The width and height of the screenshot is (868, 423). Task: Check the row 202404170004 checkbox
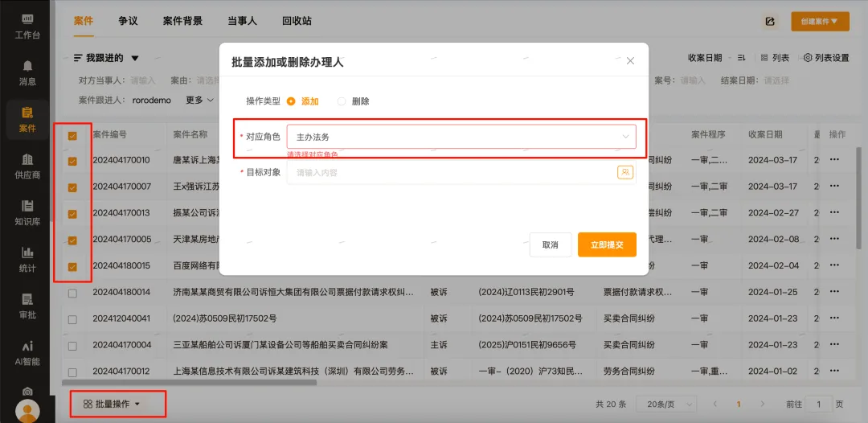(x=72, y=346)
